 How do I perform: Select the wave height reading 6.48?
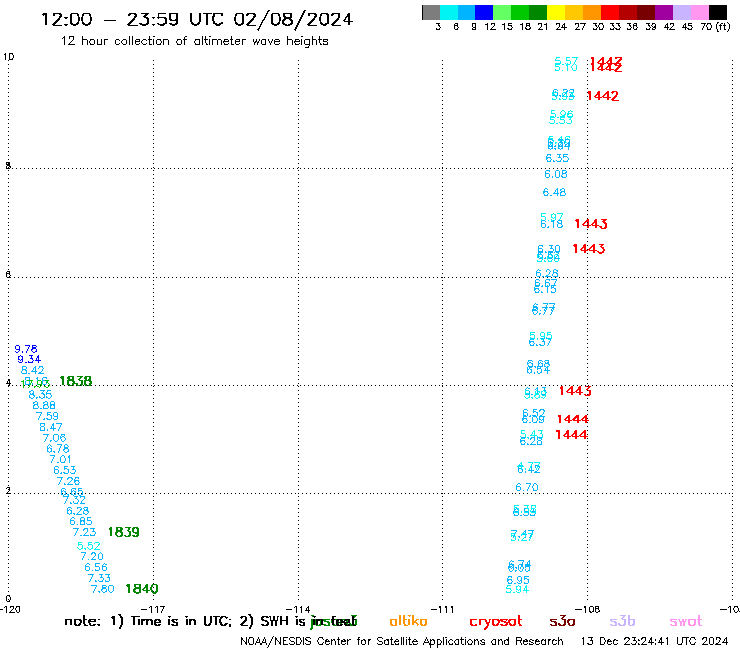tap(554, 192)
